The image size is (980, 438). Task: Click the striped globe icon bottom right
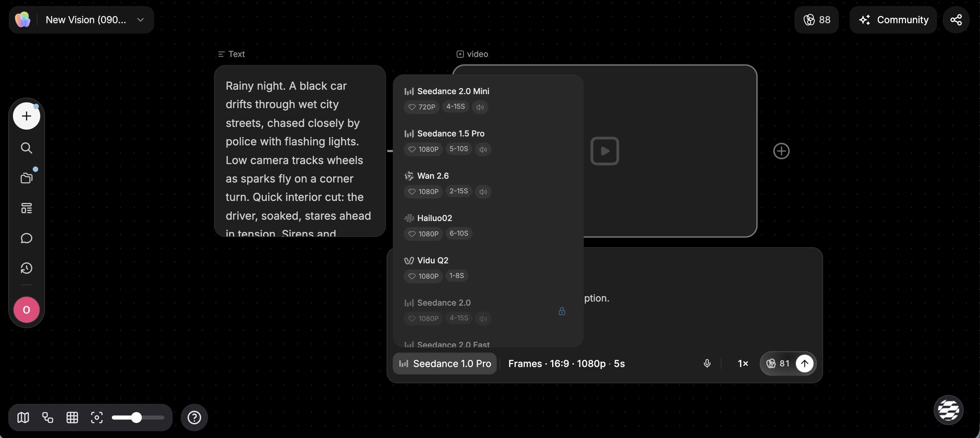click(948, 410)
